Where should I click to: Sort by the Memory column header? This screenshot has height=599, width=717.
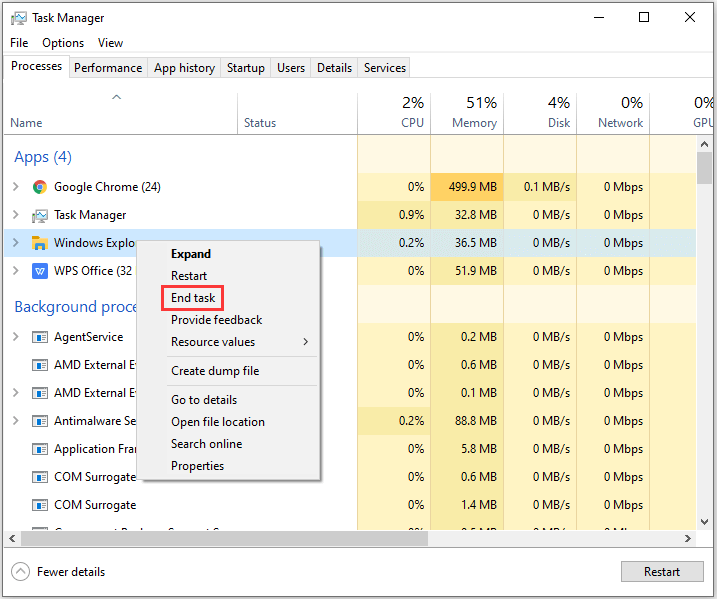[467, 113]
